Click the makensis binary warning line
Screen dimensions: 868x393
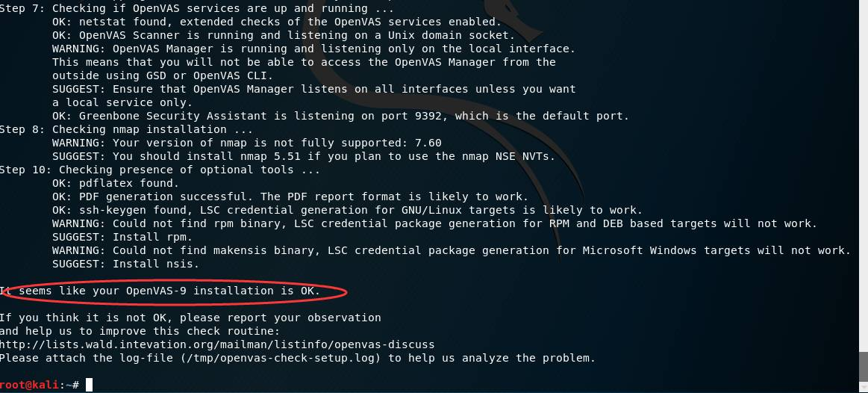[x=451, y=250]
